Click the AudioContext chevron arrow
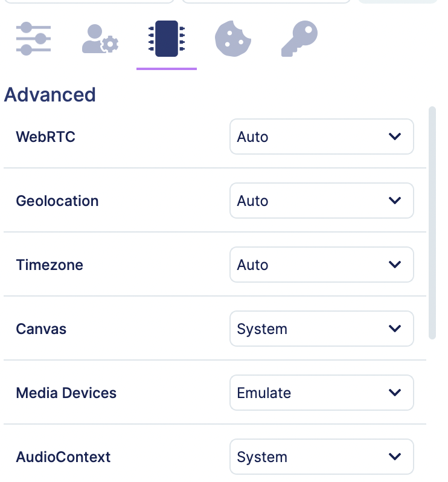Screen dimensions: 448x482 [395, 457]
